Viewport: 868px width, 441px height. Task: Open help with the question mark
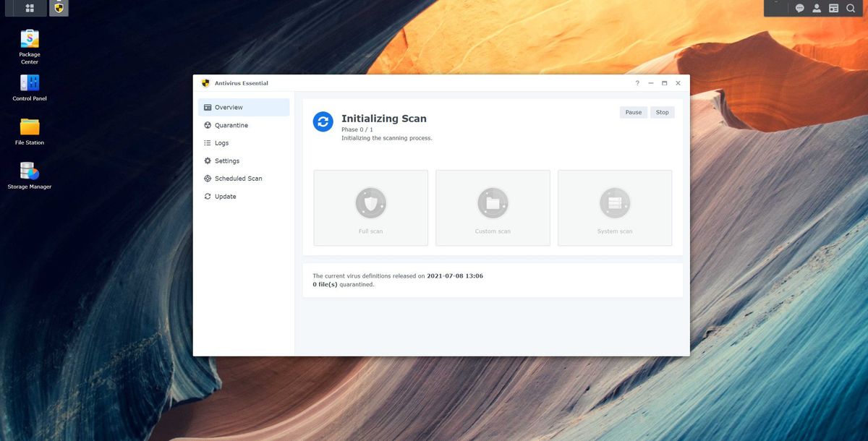point(637,83)
